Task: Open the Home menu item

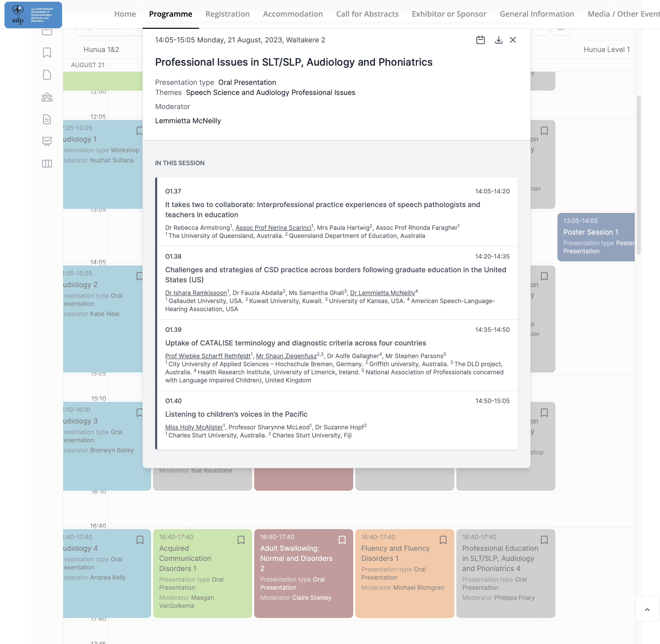Action: (125, 14)
